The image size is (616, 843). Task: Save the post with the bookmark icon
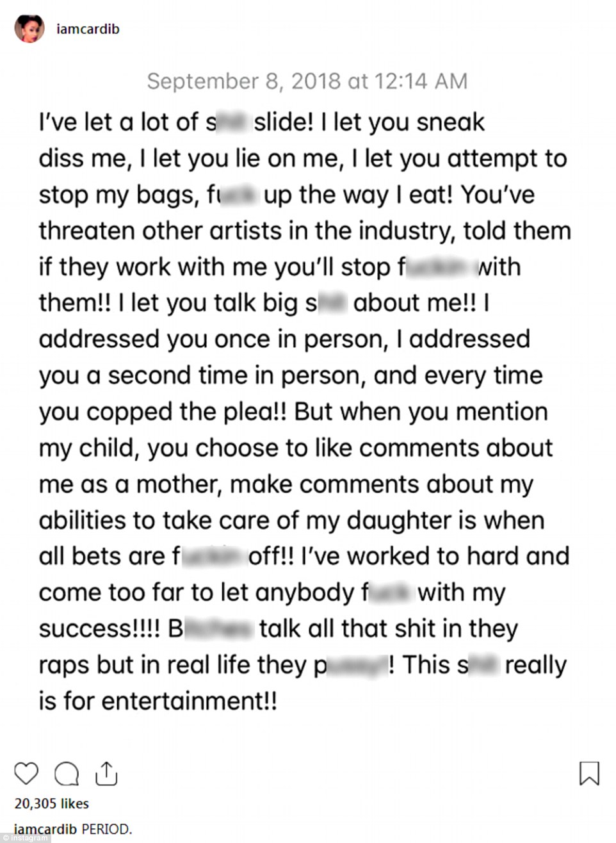click(x=589, y=773)
